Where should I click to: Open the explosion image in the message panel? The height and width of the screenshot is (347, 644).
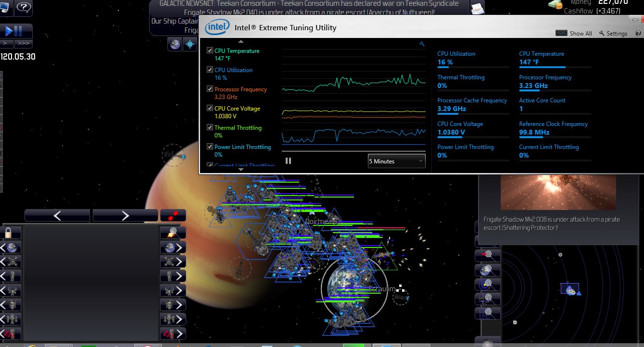pos(558,192)
